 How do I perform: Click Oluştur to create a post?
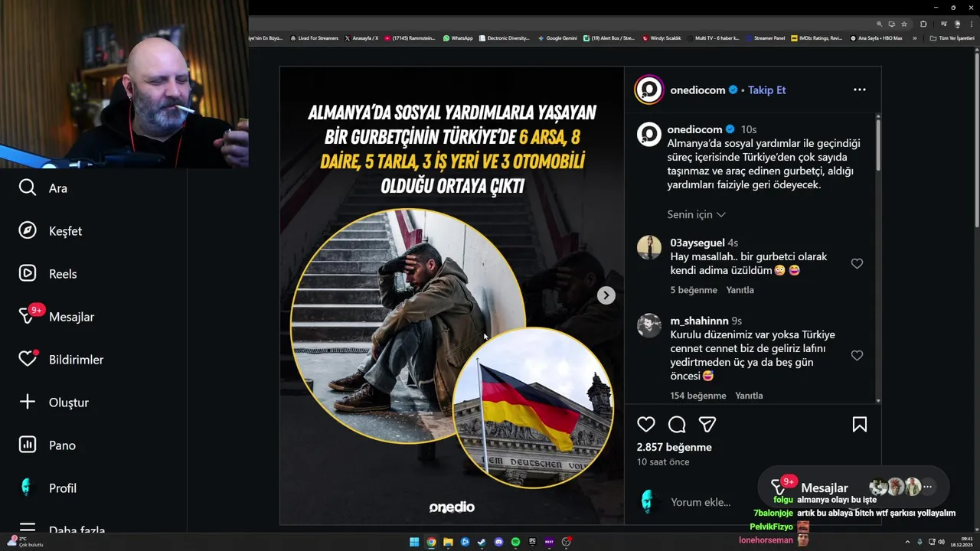coord(54,402)
